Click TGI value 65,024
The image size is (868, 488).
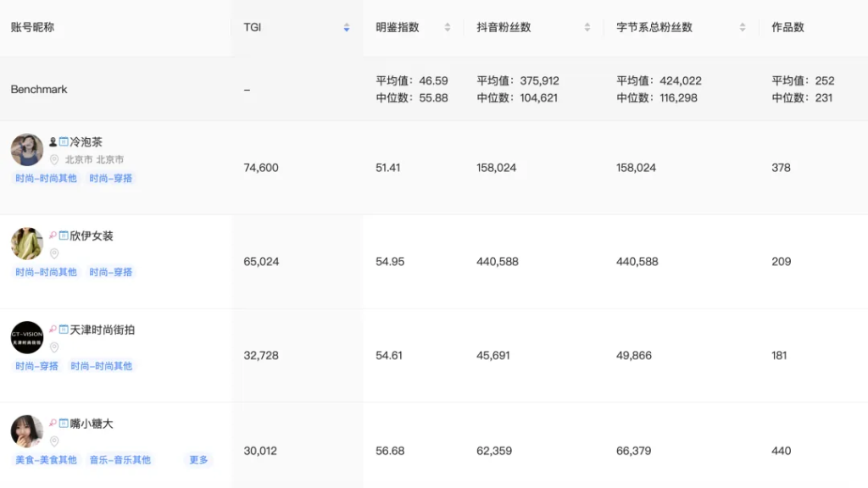pos(261,262)
